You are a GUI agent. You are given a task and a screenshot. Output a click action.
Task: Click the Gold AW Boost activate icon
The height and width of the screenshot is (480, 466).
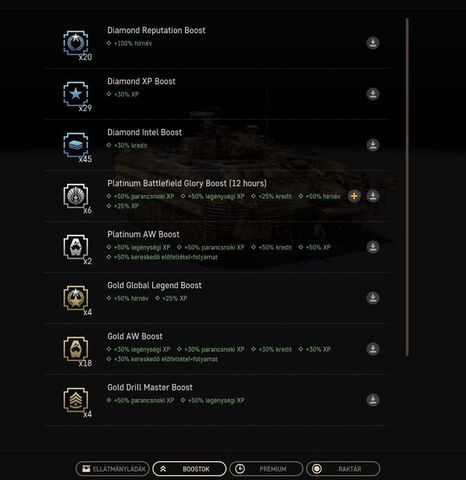(373, 349)
